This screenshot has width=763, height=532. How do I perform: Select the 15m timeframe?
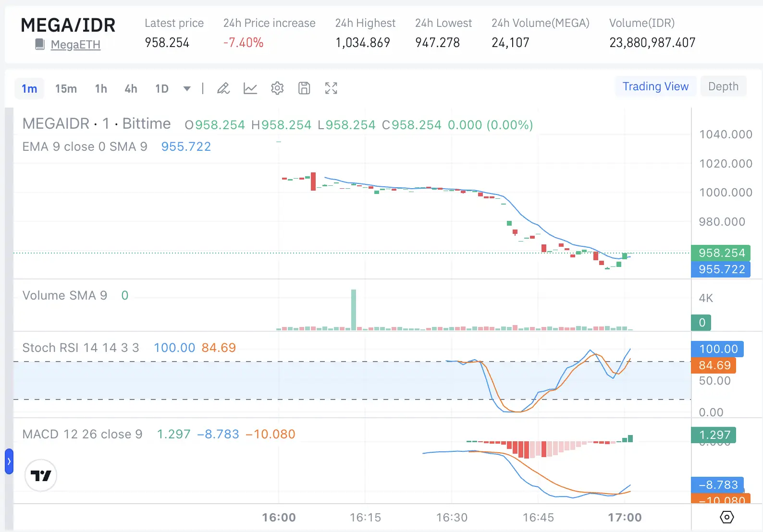(66, 88)
